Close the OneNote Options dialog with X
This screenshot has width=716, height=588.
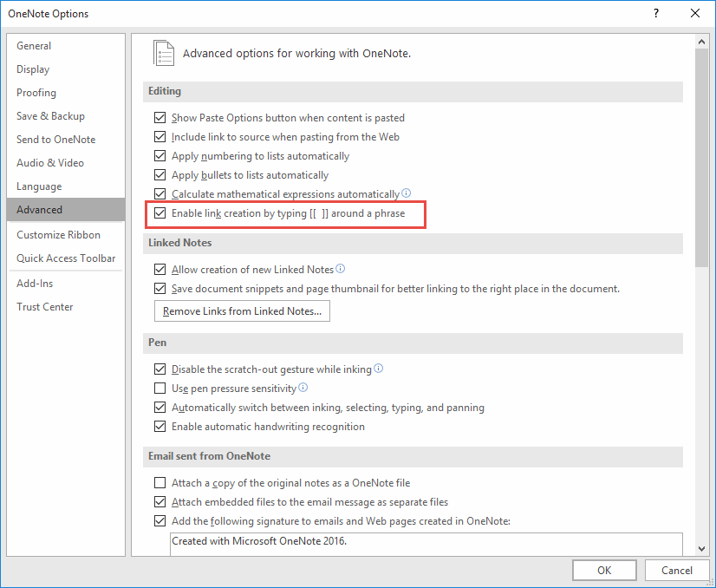pos(695,13)
